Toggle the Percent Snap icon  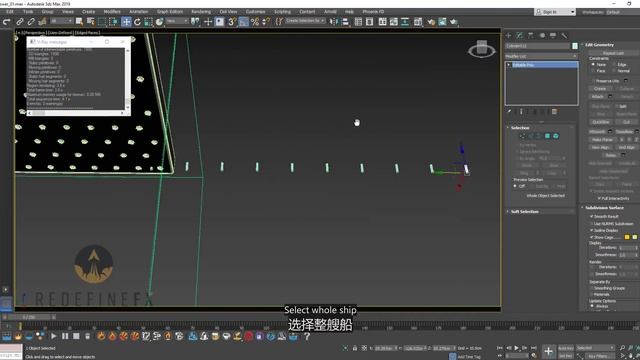pyautogui.click(x=255, y=22)
